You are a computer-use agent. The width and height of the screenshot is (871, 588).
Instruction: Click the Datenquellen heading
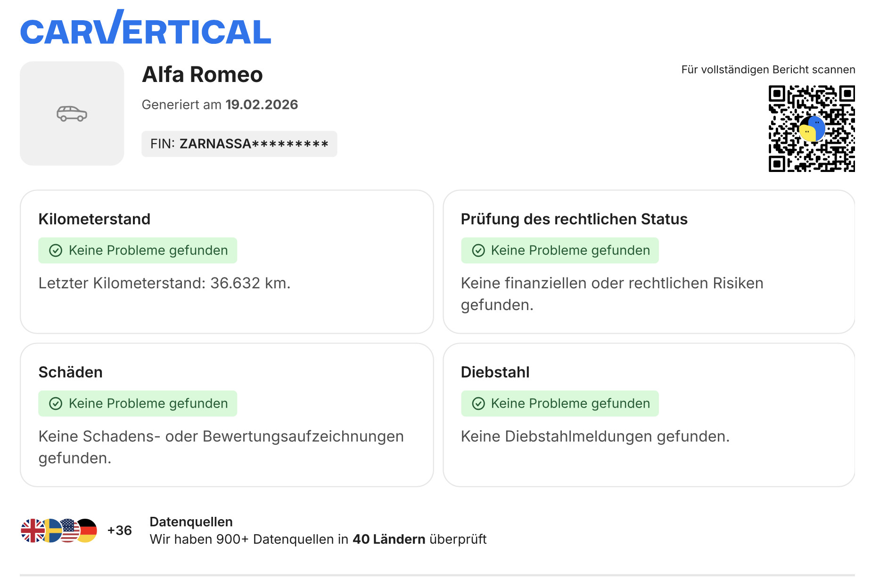(191, 522)
